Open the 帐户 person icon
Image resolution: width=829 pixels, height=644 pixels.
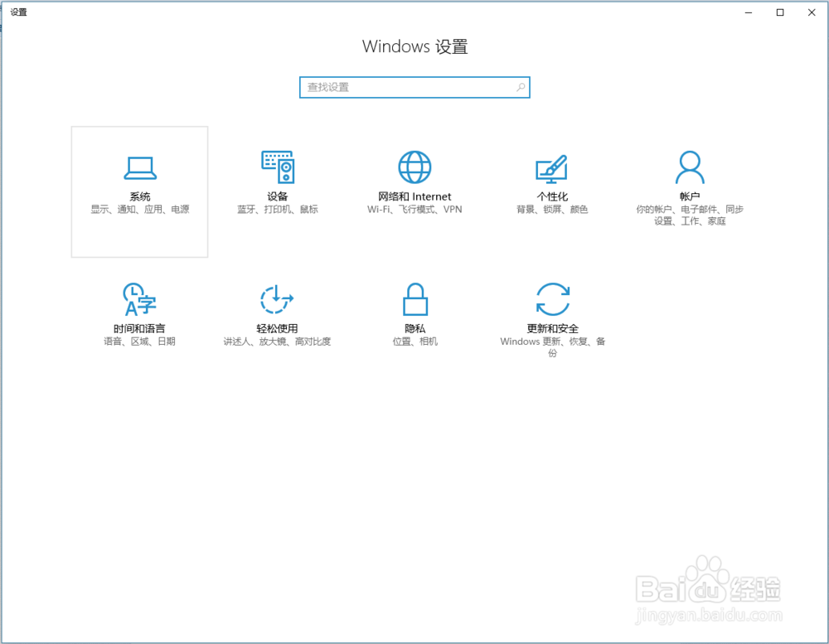tap(690, 167)
